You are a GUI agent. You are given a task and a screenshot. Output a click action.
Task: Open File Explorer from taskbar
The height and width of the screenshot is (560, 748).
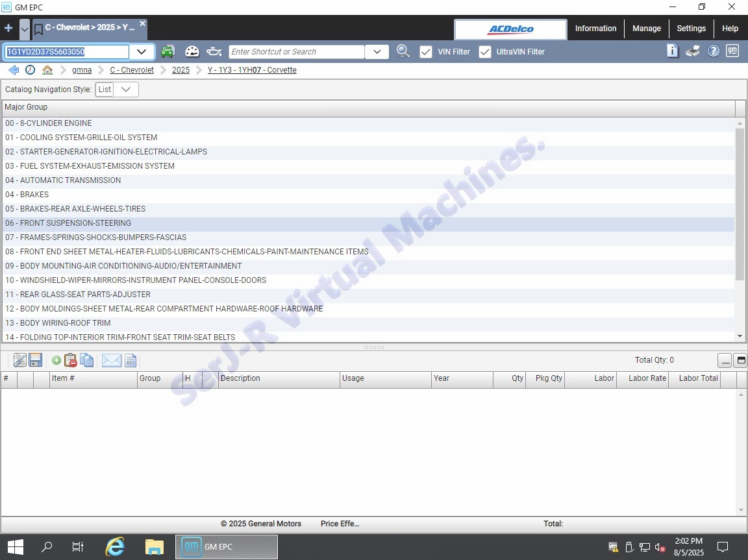pos(154,546)
